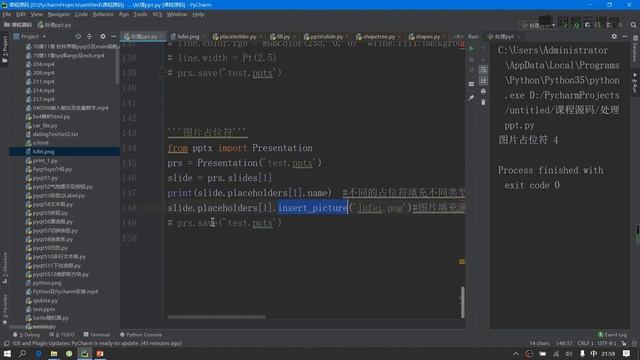The height and width of the screenshot is (360, 640).
Task: Hide the Project panel with minus icon
Action: 113,36
